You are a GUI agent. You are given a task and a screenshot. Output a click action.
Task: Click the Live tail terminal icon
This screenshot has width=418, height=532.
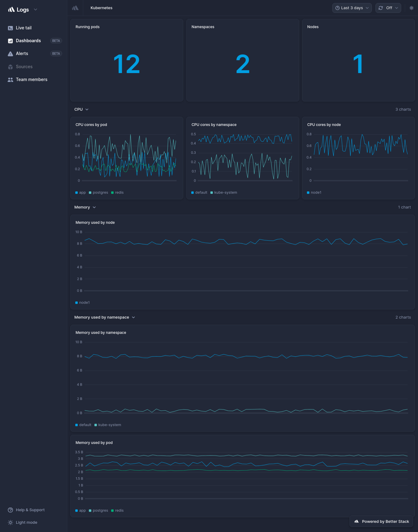click(x=10, y=28)
